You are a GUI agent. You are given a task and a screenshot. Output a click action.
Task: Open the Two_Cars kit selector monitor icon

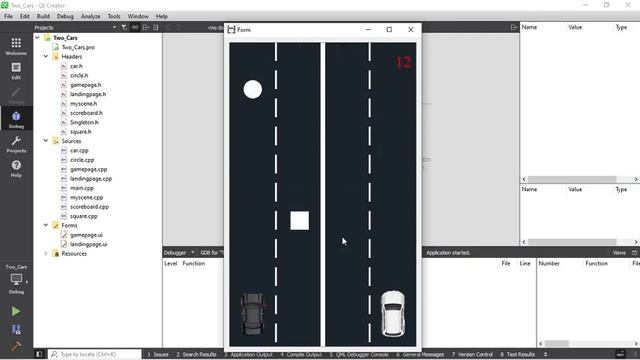click(16, 280)
